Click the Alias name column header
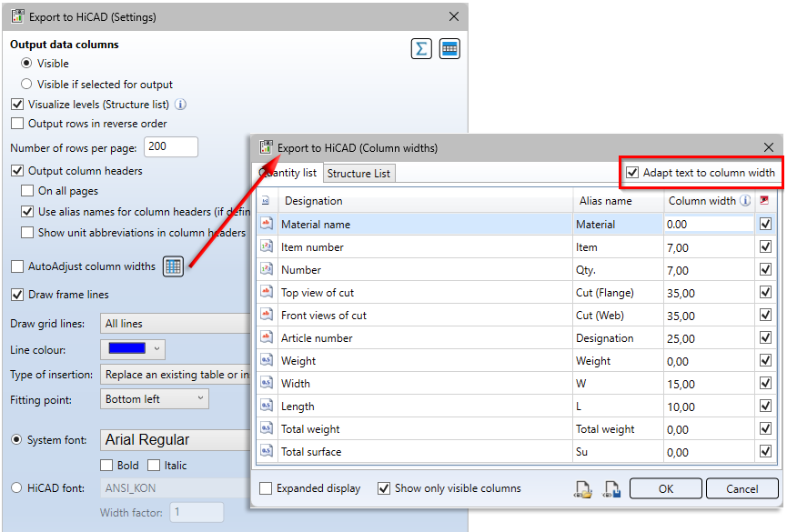Screen dimensions: 787x532 click(x=619, y=201)
